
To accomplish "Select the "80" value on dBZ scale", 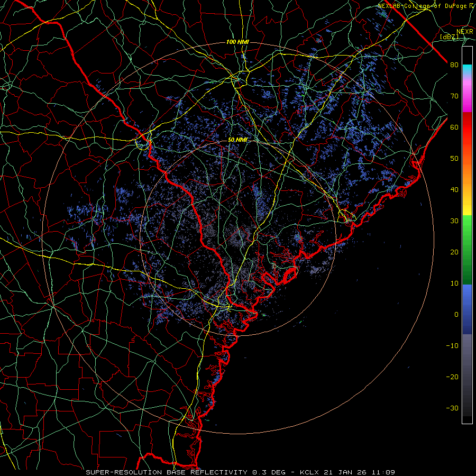I will [x=454, y=65].
